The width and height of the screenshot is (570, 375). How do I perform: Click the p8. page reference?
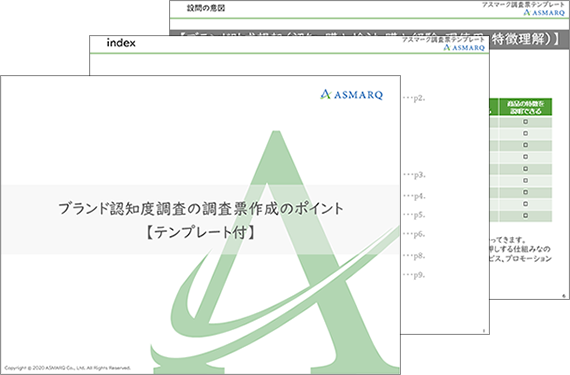click(414, 256)
